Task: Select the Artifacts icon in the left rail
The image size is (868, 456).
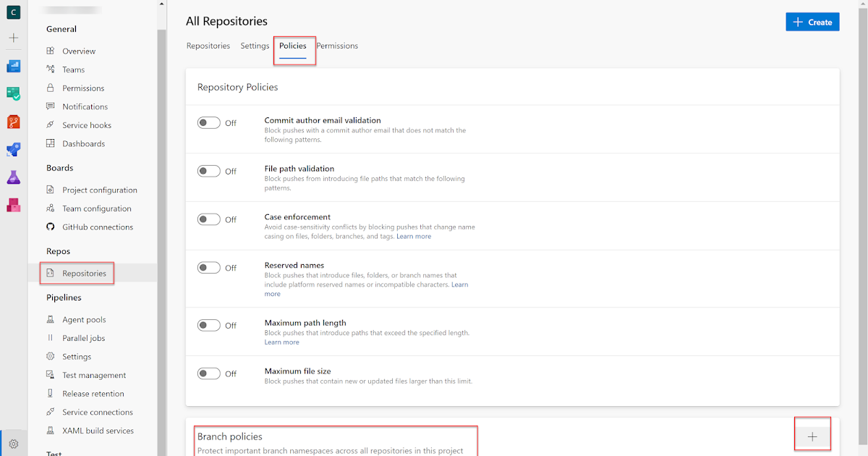Action: click(x=12, y=204)
